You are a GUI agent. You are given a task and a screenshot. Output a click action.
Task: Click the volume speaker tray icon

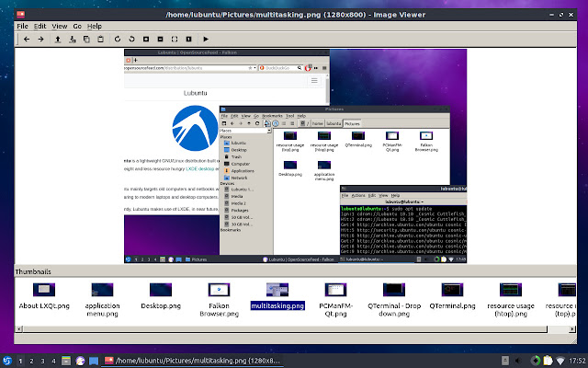518,361
